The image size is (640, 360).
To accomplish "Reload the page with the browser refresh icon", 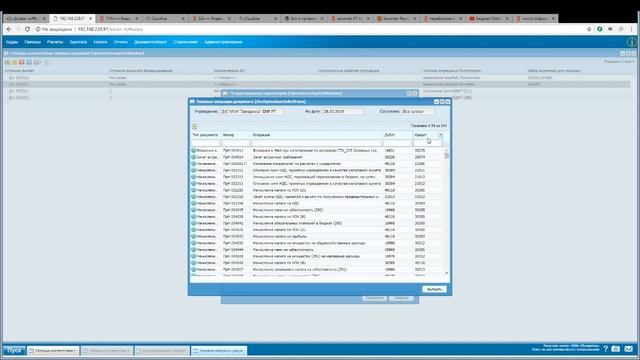I will pos(27,29).
